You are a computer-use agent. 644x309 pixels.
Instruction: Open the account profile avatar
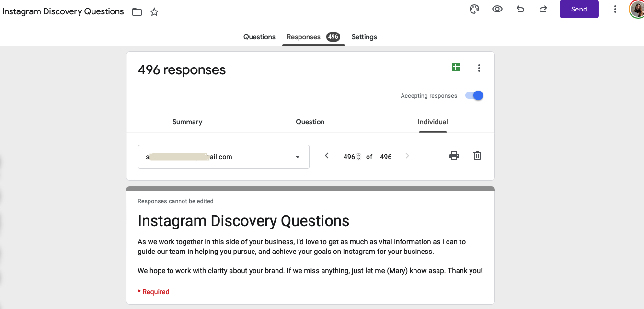(637, 9)
